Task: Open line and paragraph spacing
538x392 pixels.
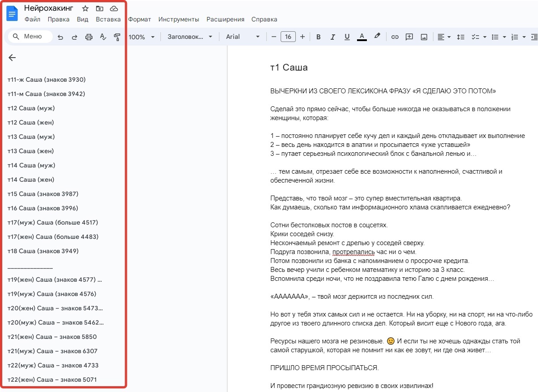Action: coord(461,37)
